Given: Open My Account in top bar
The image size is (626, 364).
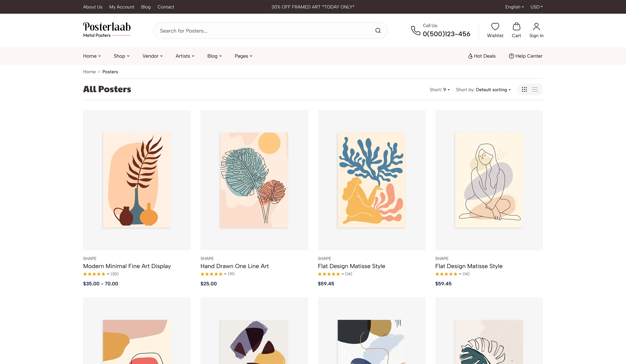Looking at the screenshot, I should (122, 7).
